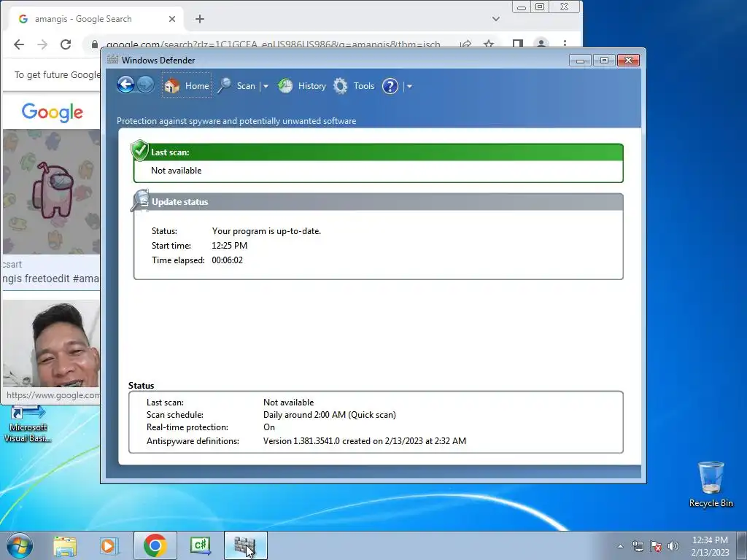The width and height of the screenshot is (747, 560).
Task: Open Chrome's three-dot menu
Action: coord(565,44)
